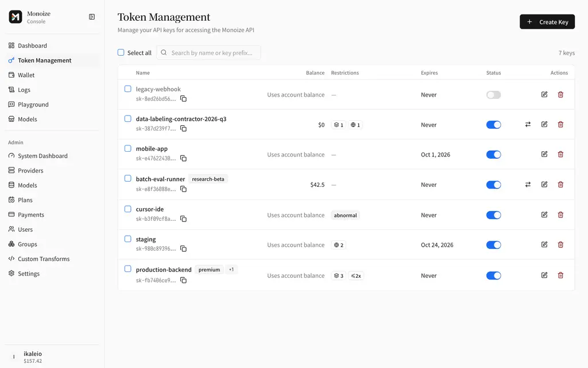The height and width of the screenshot is (368, 588).
Task: Edit the mobile-app key
Action: tap(544, 154)
